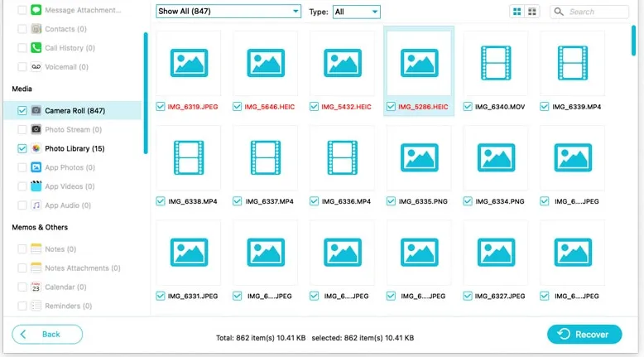Viewport: 644px width, 357px height.
Task: Uncheck the IMG_6319.JPEG checkbox
Action: click(161, 107)
